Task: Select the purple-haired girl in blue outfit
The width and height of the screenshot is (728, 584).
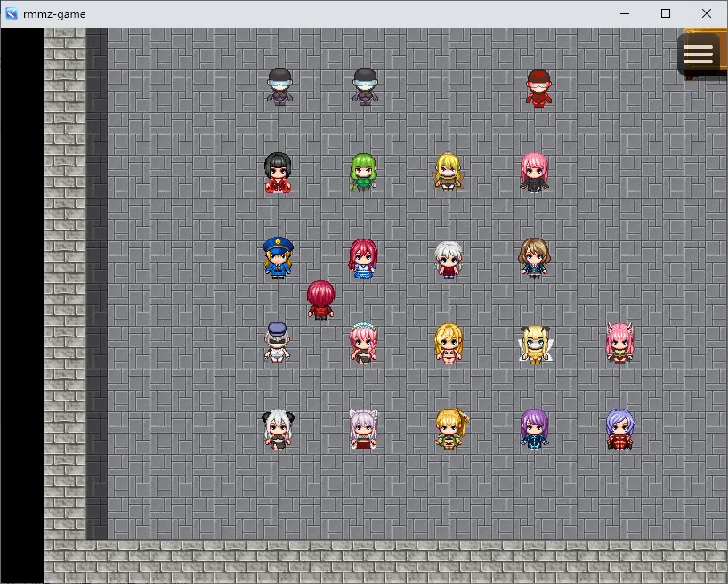Action: tap(534, 429)
